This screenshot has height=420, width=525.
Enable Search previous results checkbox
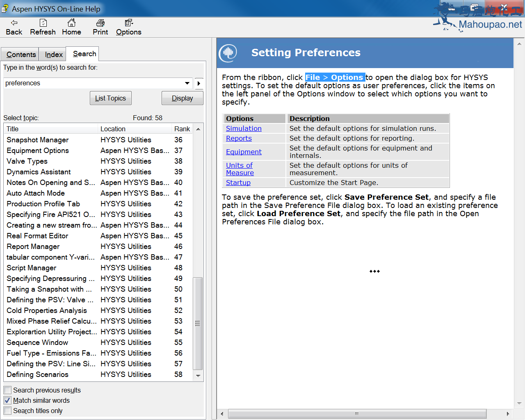point(7,390)
